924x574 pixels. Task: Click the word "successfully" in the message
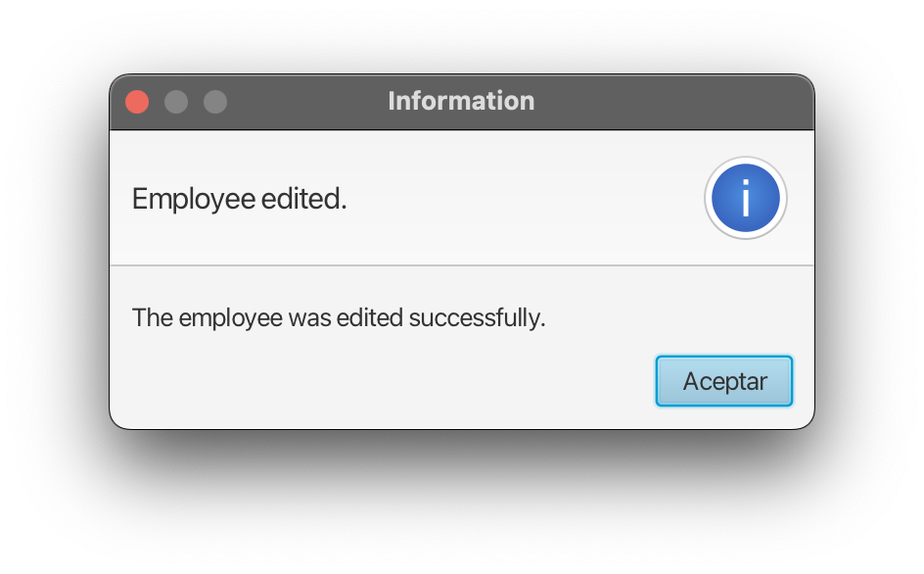point(476,318)
